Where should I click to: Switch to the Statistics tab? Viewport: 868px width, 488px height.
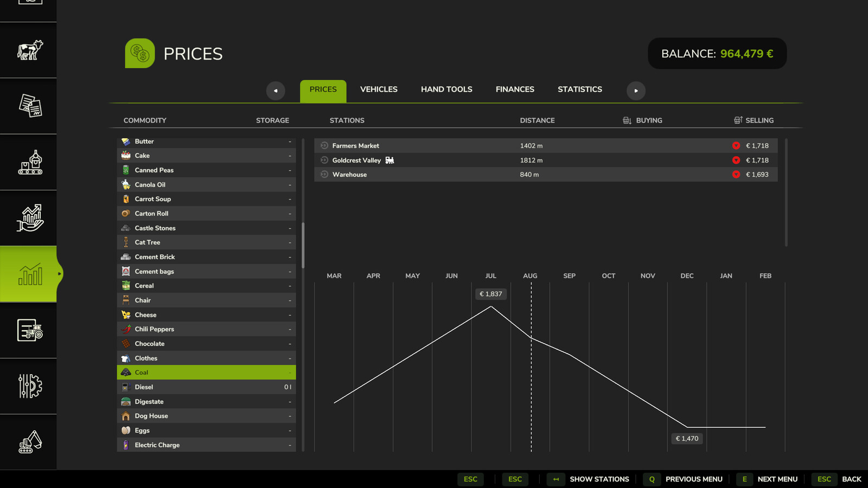click(580, 89)
